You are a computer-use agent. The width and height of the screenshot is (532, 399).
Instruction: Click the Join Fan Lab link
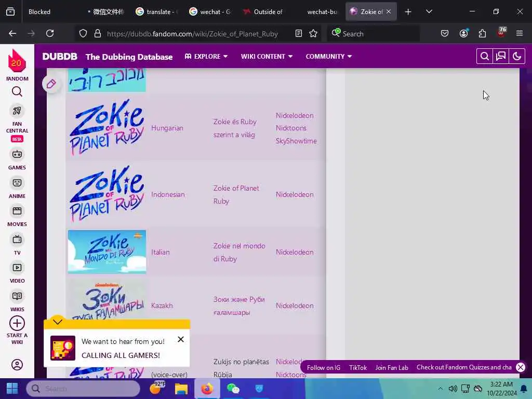392,368
